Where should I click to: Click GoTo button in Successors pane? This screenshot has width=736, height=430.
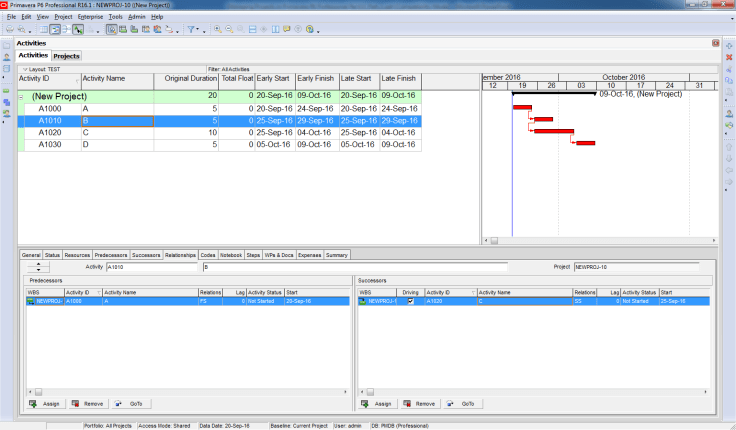click(462, 403)
